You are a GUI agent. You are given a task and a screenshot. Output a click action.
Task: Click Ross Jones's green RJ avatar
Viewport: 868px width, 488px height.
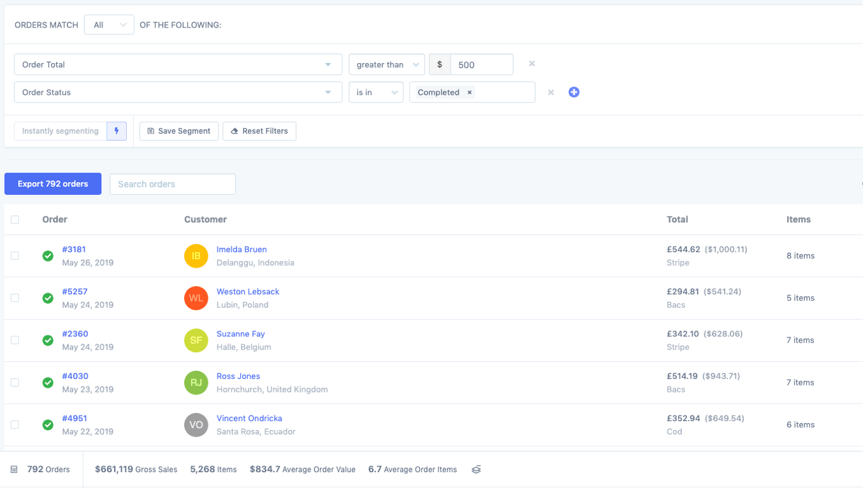pyautogui.click(x=196, y=382)
